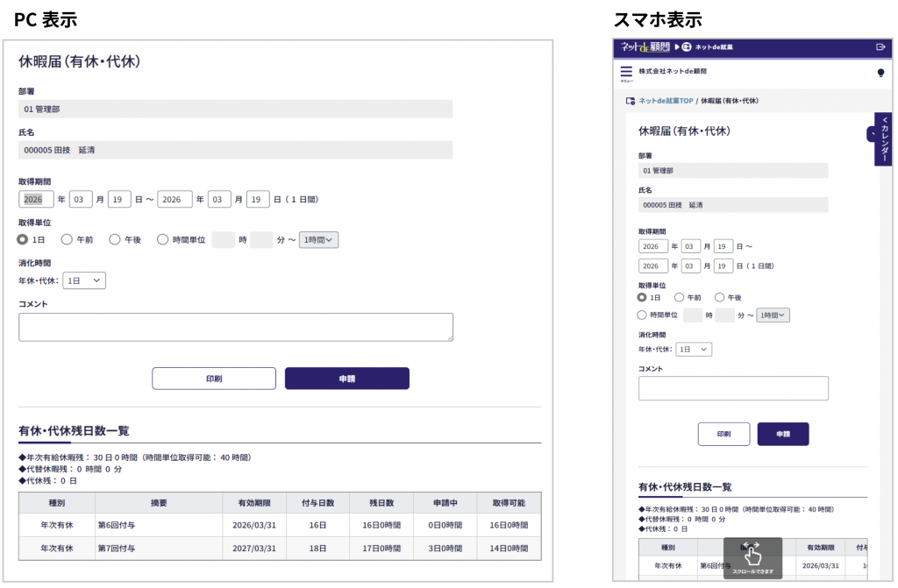Select the 午後 radio in smartphone view
This screenshot has height=588, width=898.
pyautogui.click(x=720, y=297)
